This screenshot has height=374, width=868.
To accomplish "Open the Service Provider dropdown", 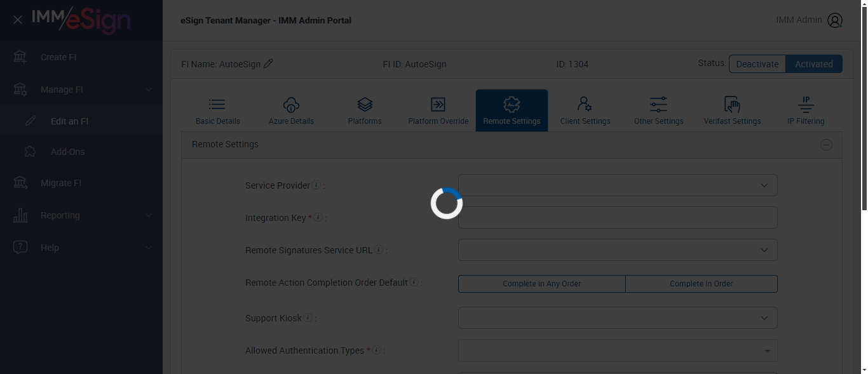I will pyautogui.click(x=618, y=185).
